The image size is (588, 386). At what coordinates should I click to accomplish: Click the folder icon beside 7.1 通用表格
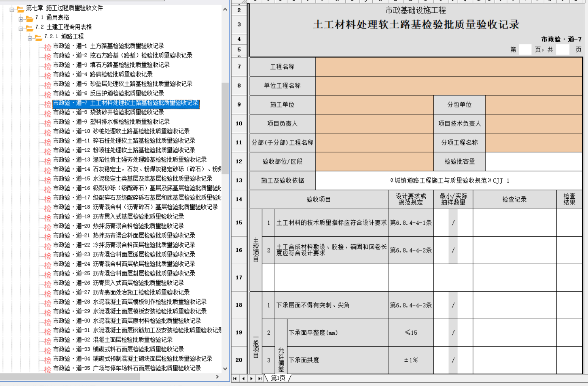point(29,18)
